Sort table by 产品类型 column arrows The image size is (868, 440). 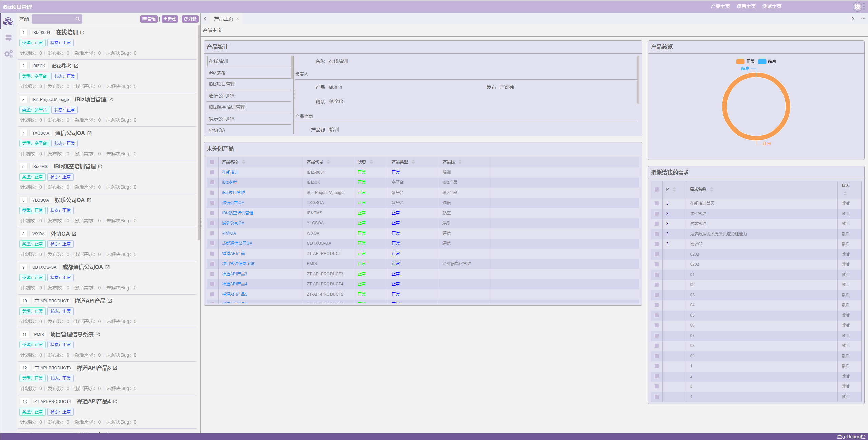413,162
